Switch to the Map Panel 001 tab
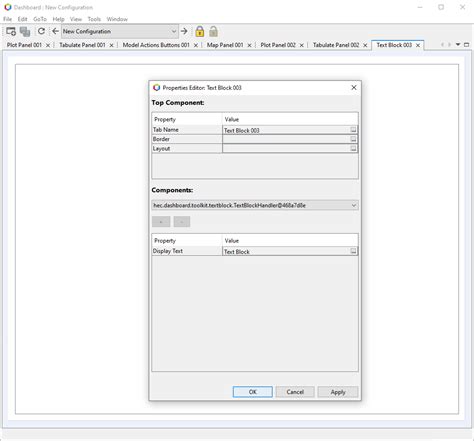Image resolution: width=474 pixels, height=441 pixels. (225, 45)
